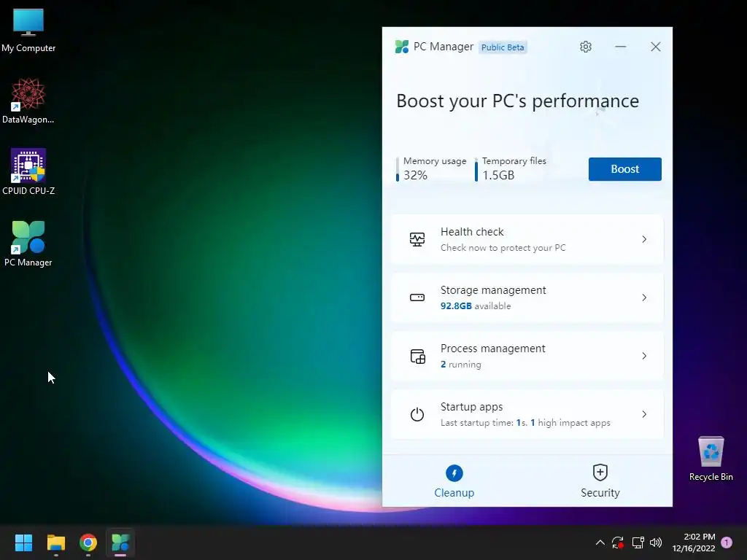The height and width of the screenshot is (560, 747).
Task: Open File Explorer from taskbar
Action: [55, 542]
